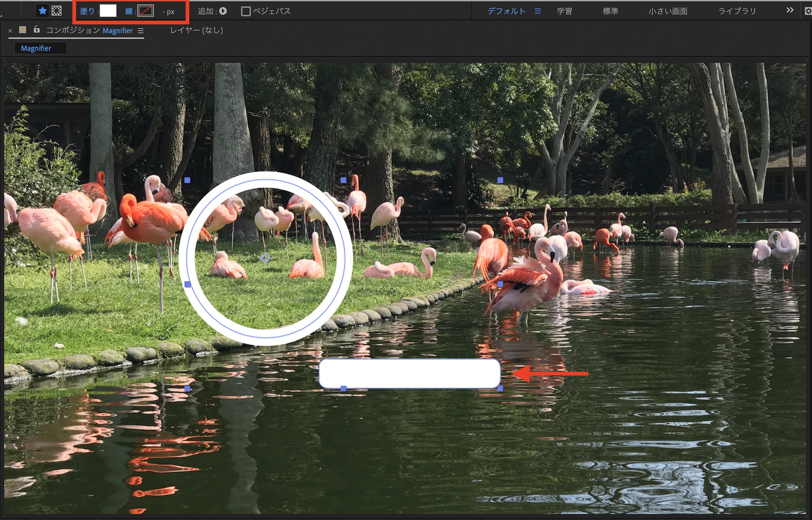Switch to the 小さい画面 workspace
The width and height of the screenshot is (812, 520).
tap(668, 11)
